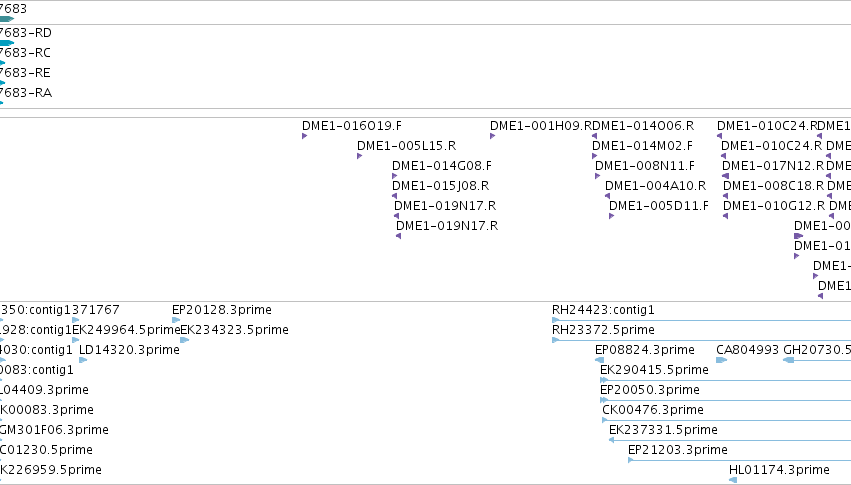The image size is (851, 485).
Task: Click the EP20050.3prime EST label
Action: coord(650,390)
